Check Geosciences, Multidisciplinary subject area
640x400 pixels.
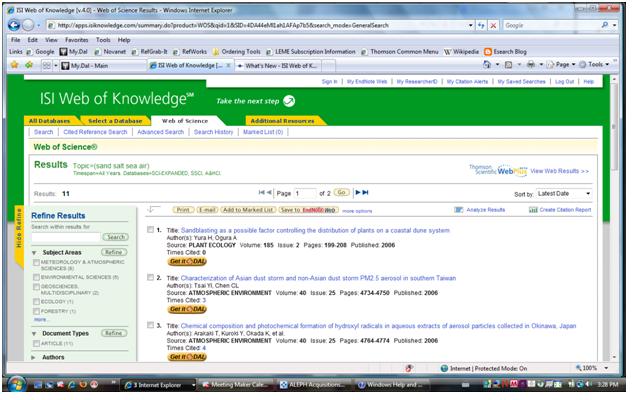36,287
